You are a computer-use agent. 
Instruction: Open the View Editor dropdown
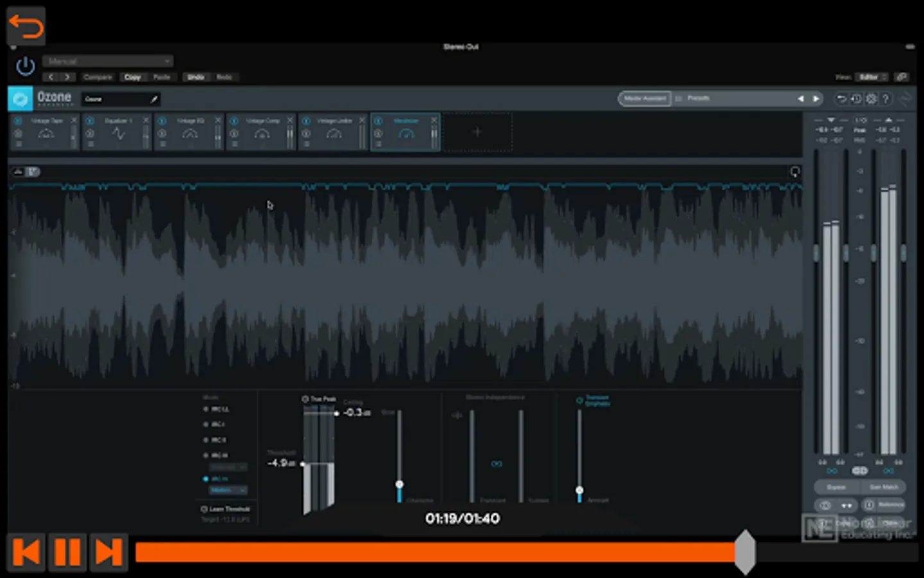point(872,77)
